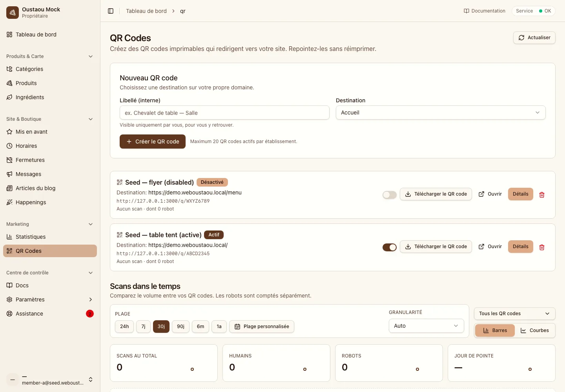Open Articles du blog
Viewport: 565px width, 392px height.
(50, 188)
